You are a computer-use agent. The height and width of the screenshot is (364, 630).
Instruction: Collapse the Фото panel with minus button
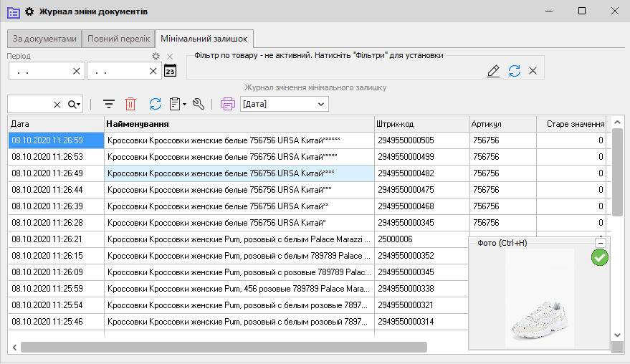[601, 243]
